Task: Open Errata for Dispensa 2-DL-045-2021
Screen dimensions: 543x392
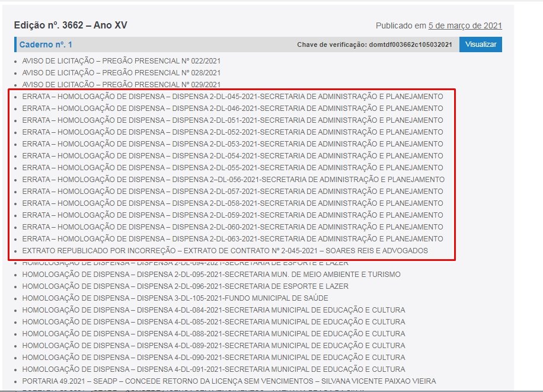Action: (x=232, y=97)
